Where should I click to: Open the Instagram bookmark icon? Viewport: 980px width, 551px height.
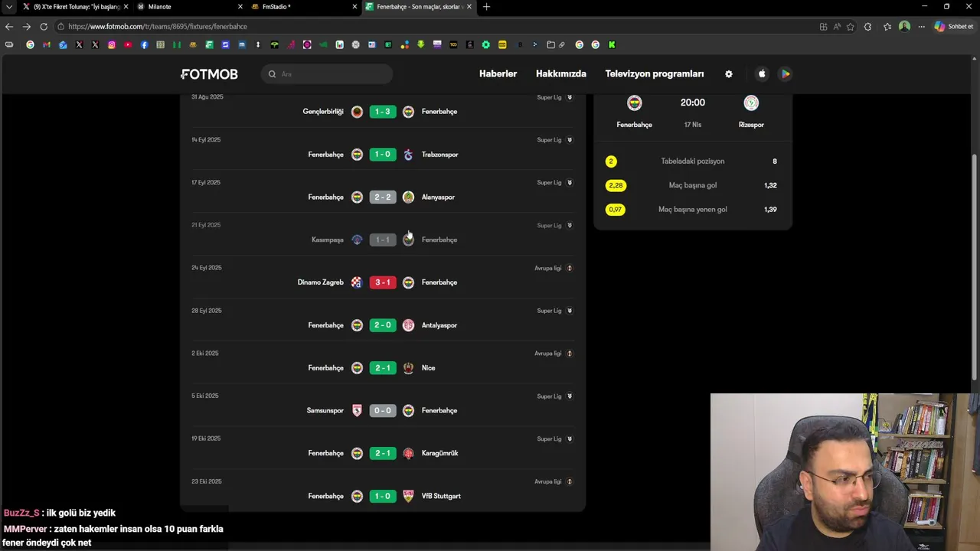[112, 45]
